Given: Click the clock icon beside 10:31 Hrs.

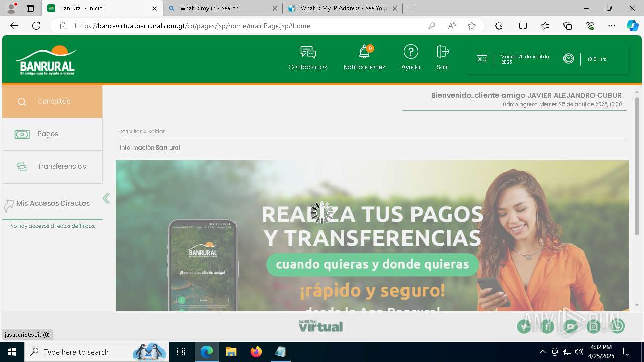Looking at the screenshot, I should (x=569, y=59).
